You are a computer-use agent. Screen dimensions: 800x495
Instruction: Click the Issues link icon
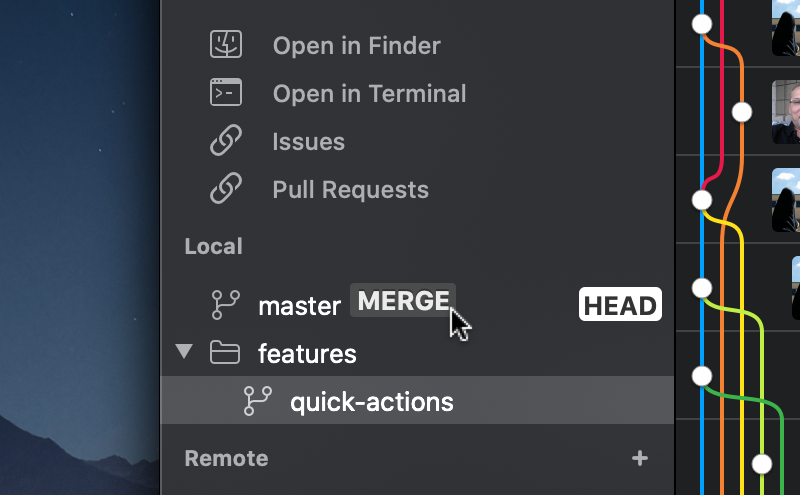click(x=226, y=141)
